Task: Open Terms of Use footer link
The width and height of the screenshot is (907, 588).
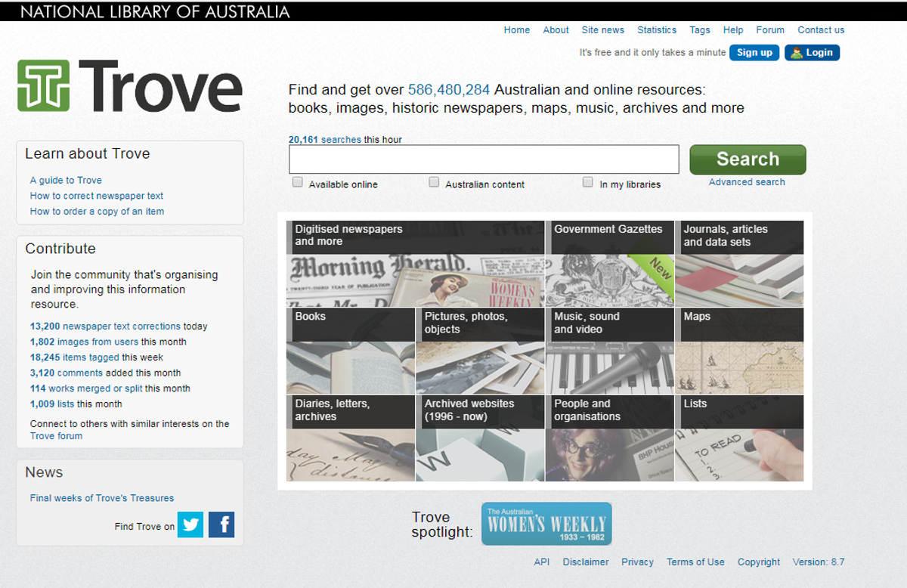Action: pyautogui.click(x=695, y=562)
